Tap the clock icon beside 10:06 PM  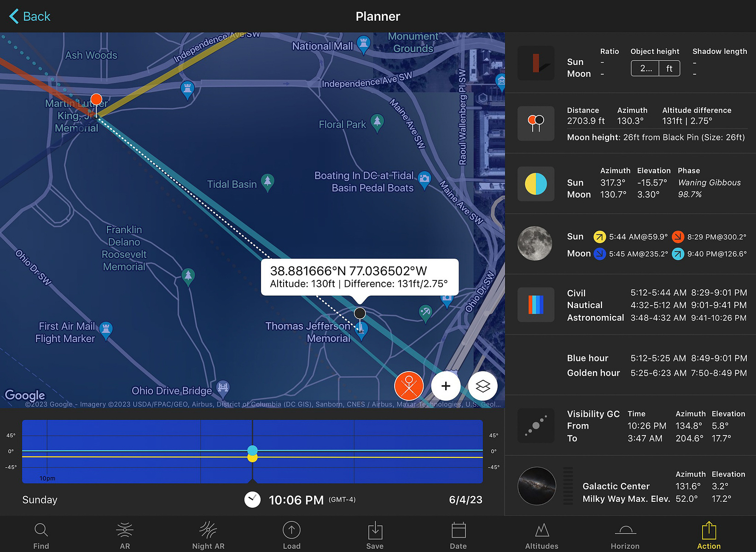252,500
